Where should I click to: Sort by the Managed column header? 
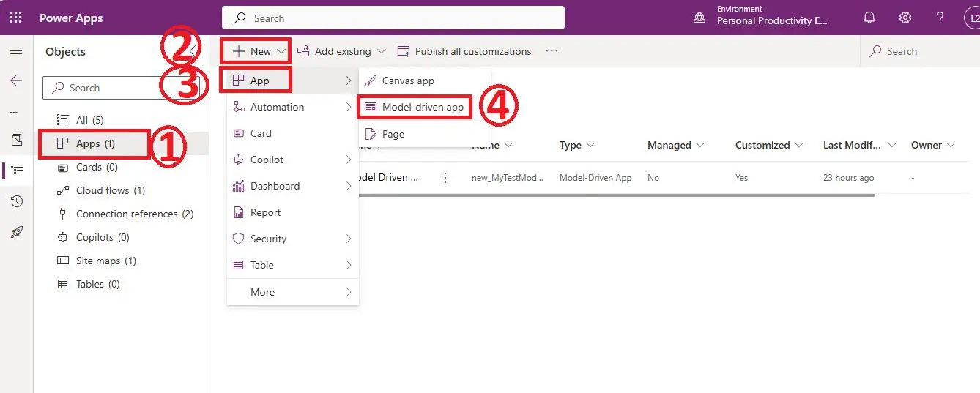click(x=676, y=145)
